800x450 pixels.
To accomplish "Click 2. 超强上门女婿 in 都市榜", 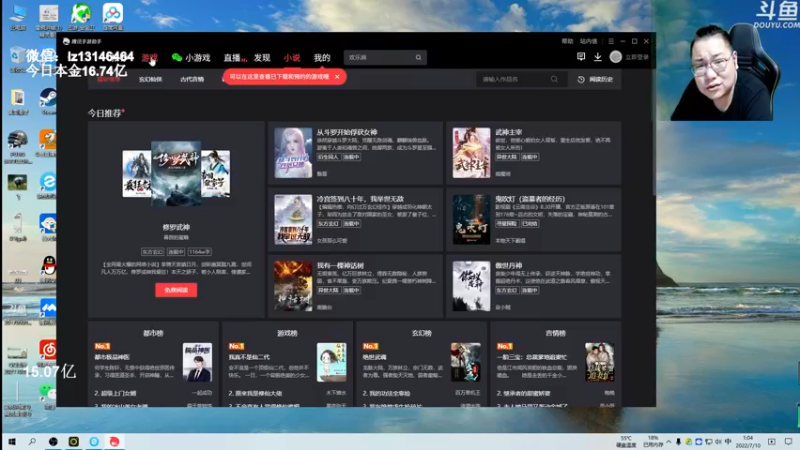I will point(115,393).
